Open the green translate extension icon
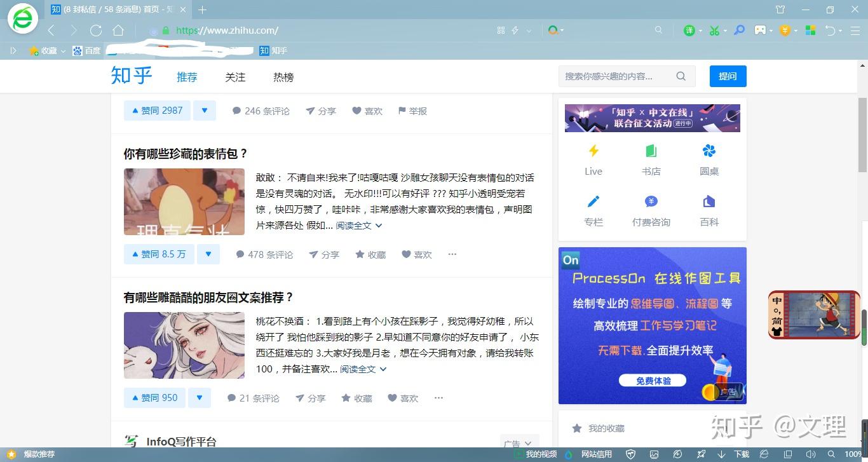 (x=689, y=31)
